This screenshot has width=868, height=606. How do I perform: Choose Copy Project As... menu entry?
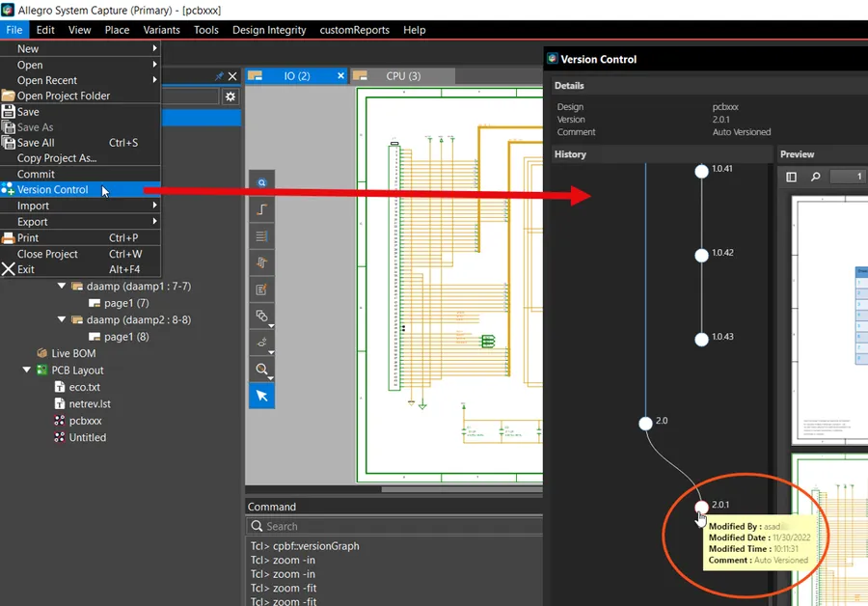pyautogui.click(x=81, y=158)
